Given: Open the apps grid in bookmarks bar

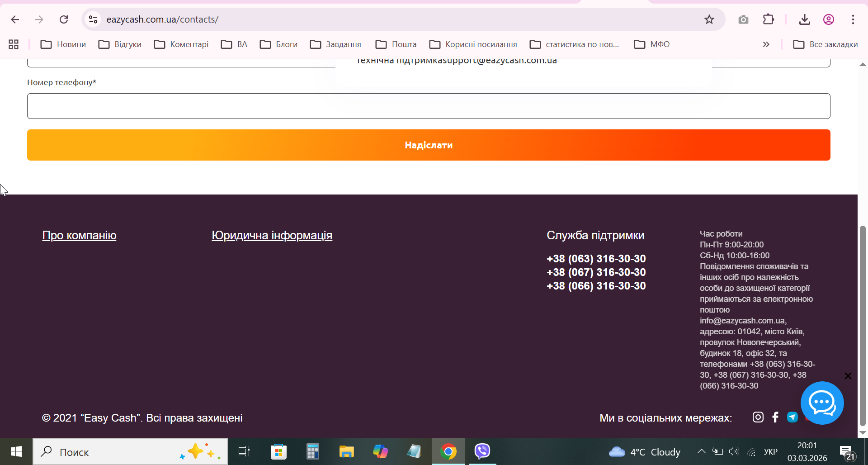Looking at the screenshot, I should coord(14,44).
